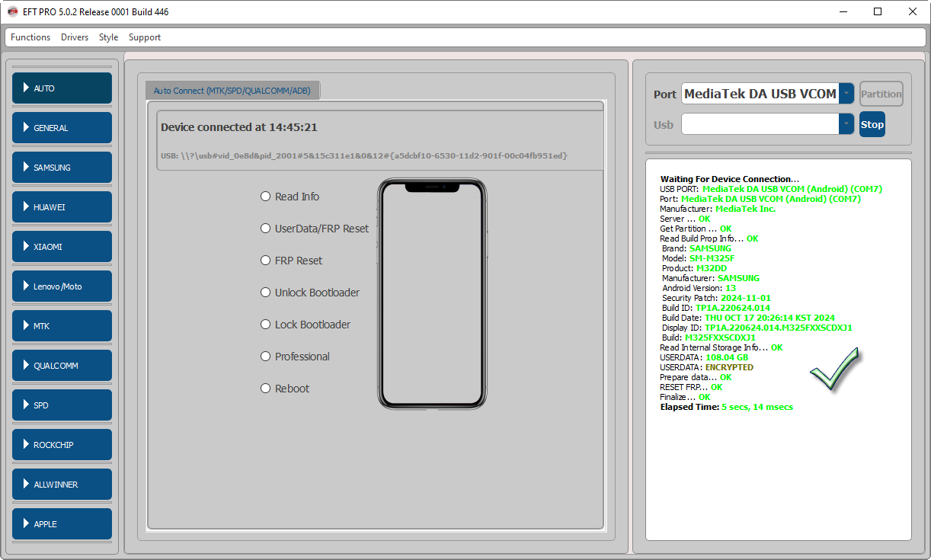Expand the QUALCOMM sidebar section
This screenshot has width=931, height=560.
coord(62,366)
